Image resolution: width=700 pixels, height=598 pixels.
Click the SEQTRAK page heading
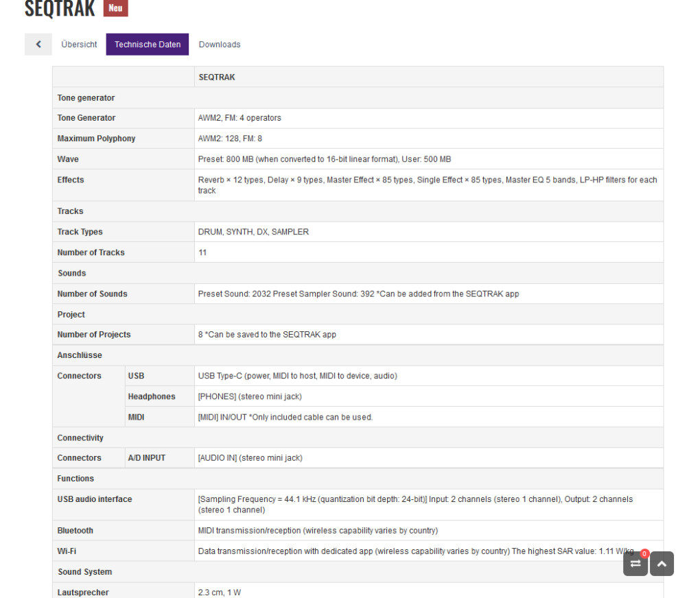pos(60,9)
